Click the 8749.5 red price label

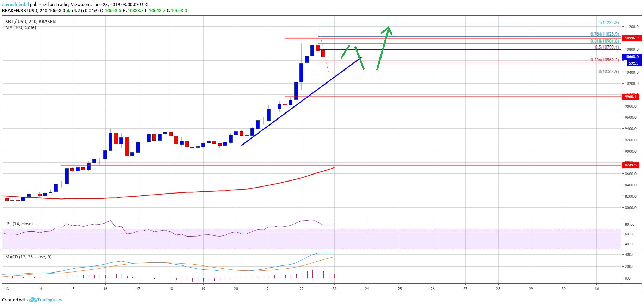pos(631,165)
